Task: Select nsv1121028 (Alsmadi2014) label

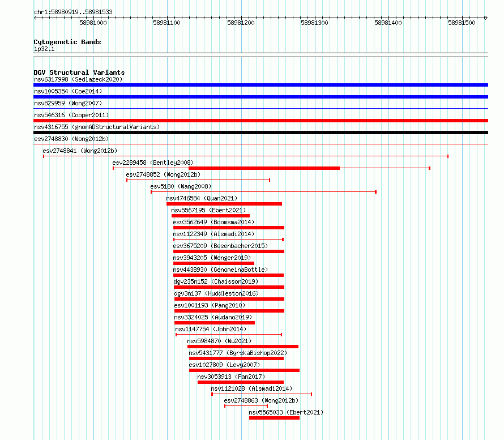Action: point(251,388)
